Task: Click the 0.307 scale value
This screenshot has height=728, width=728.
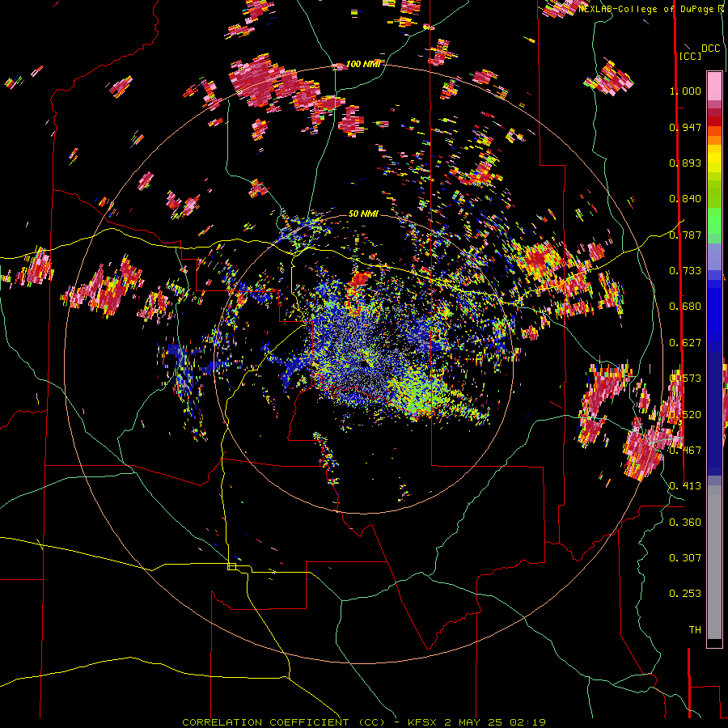Action: 685,558
